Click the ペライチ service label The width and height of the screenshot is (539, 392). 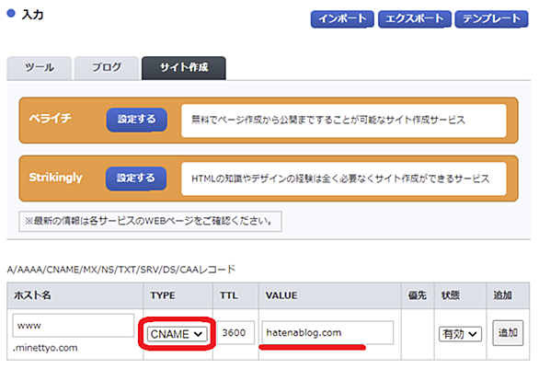click(x=51, y=119)
